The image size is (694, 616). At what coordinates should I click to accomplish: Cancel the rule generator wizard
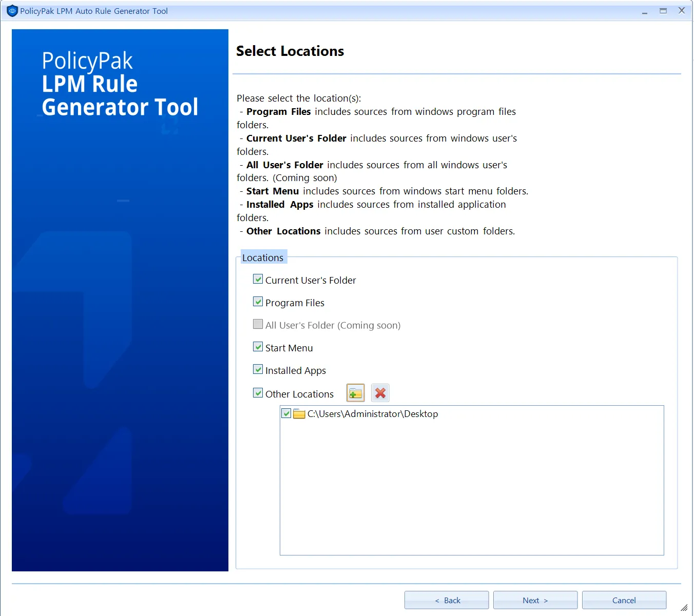click(x=624, y=600)
